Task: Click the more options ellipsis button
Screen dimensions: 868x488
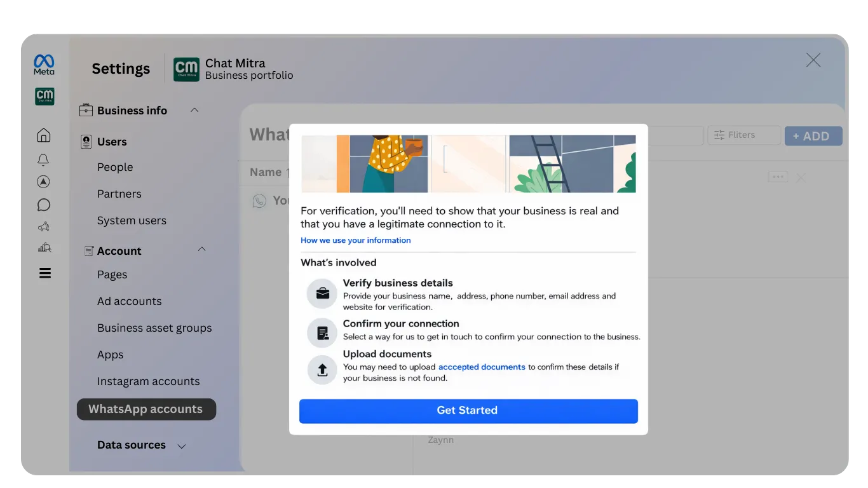Action: [x=778, y=177]
